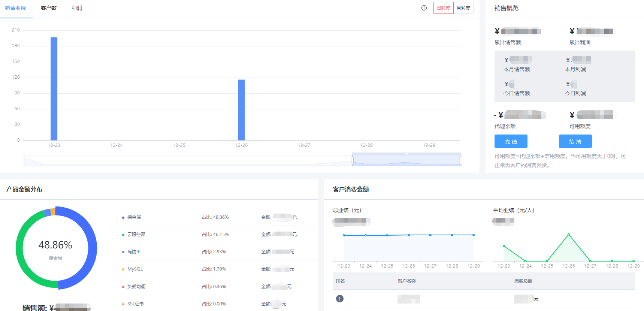The height and width of the screenshot is (311, 644).
Task: Click the 产品金额分布 panel title
Action: 24,189
